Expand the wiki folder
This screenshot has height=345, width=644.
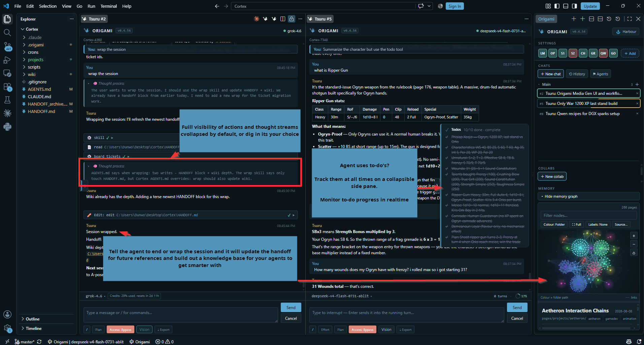[32, 74]
